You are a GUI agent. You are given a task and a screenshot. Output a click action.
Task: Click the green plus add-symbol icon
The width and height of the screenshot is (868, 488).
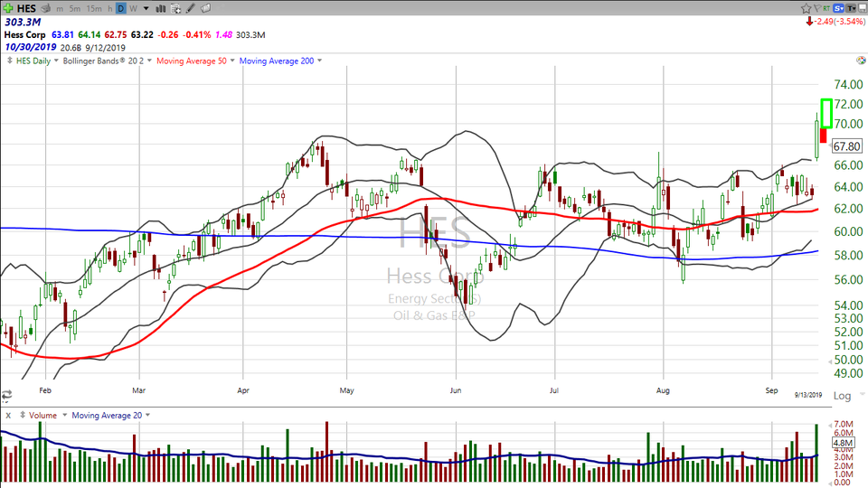(7, 8)
